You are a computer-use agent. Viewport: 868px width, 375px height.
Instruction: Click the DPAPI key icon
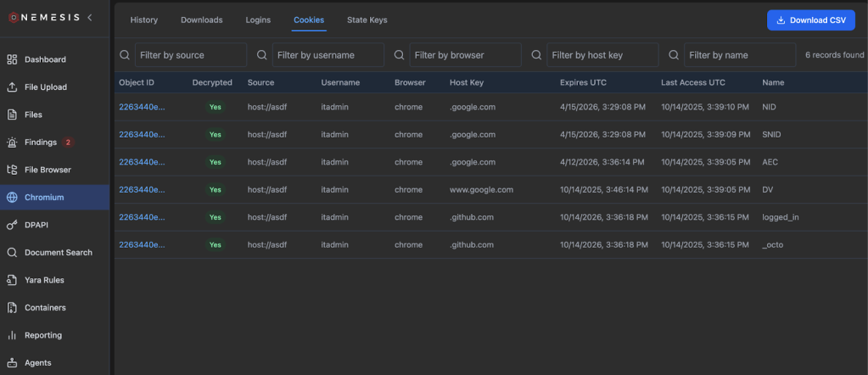pyautogui.click(x=12, y=225)
